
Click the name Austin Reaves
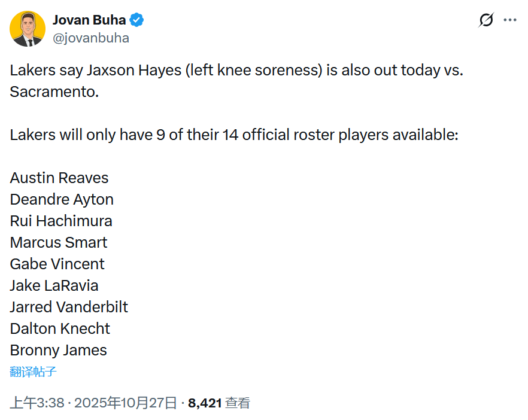coord(59,178)
